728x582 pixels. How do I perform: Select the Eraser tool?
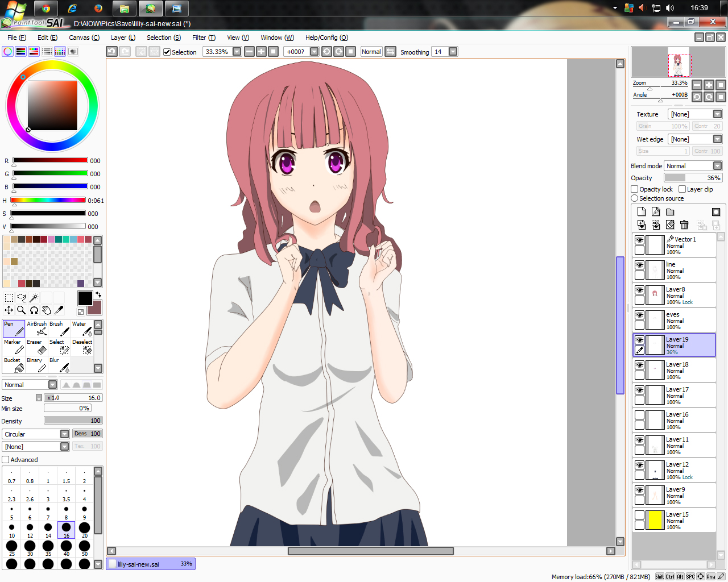click(x=36, y=347)
